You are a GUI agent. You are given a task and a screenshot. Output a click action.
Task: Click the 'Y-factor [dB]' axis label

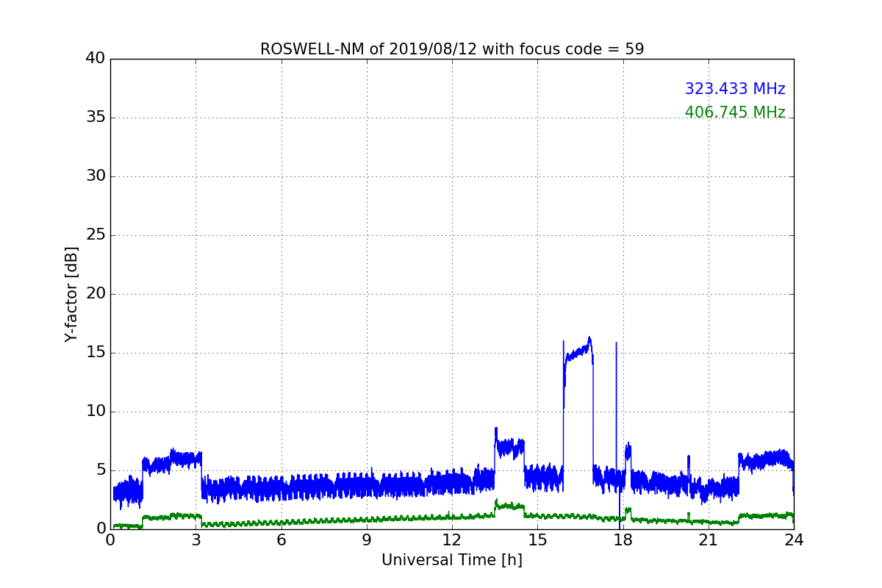(x=71, y=294)
